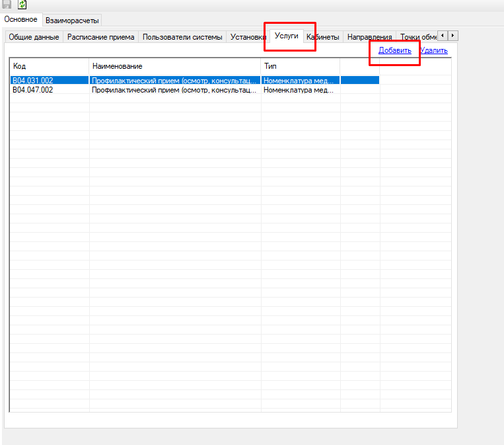
Task: Sort by Код column header
Action: tap(49, 66)
